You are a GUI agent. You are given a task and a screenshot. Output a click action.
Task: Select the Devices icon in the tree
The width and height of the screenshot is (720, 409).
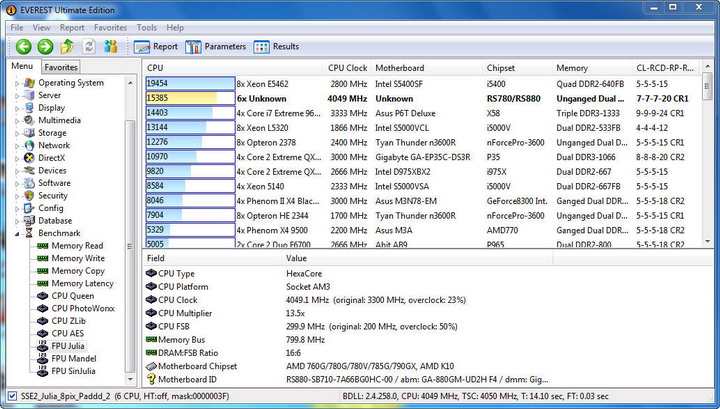(x=29, y=170)
